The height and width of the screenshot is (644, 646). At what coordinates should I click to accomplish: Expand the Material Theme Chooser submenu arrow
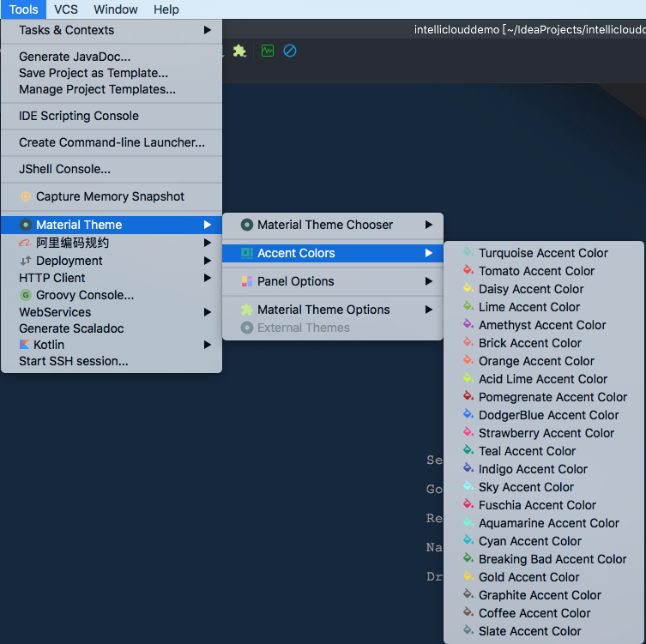point(429,225)
